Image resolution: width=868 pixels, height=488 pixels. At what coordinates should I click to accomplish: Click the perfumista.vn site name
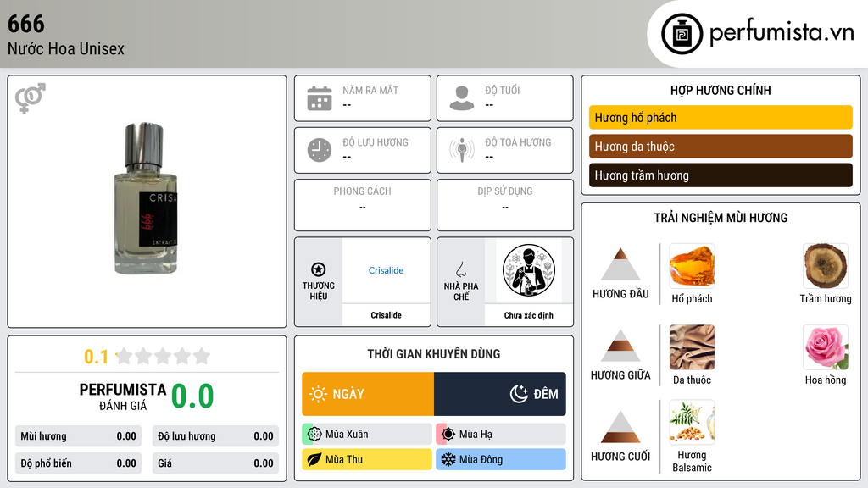pos(782,33)
